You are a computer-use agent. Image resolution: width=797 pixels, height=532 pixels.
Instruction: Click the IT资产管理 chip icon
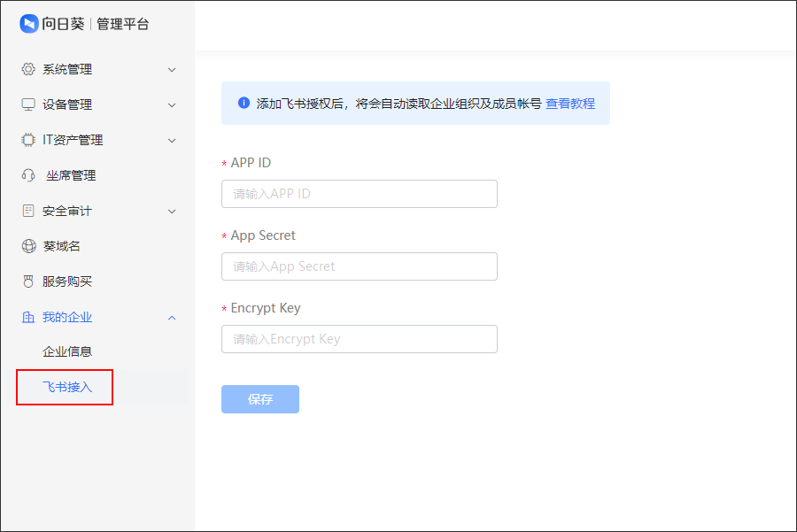[28, 140]
